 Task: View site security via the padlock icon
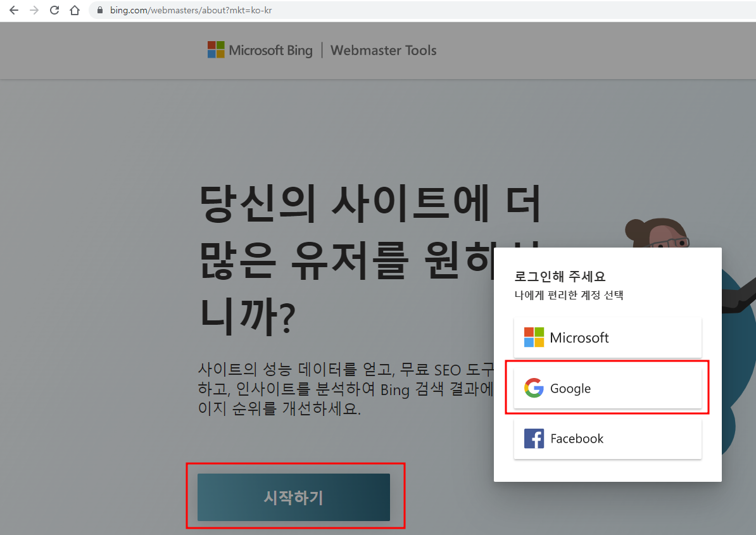coord(100,10)
